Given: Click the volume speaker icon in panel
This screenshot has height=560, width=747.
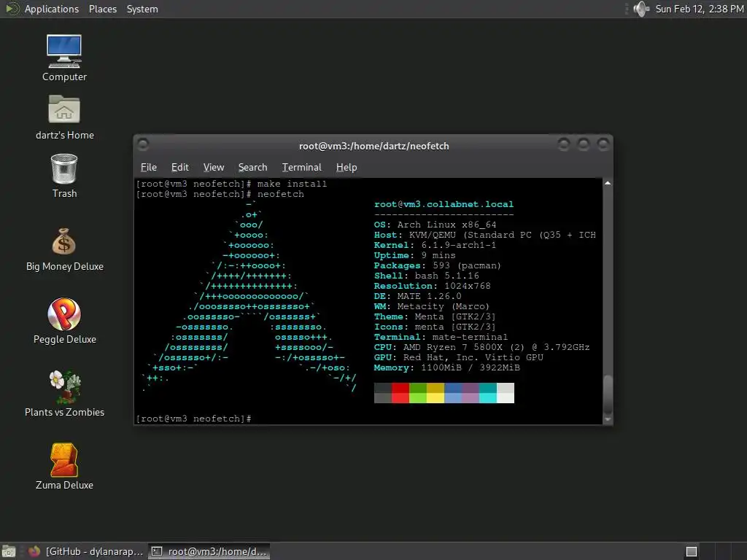Looking at the screenshot, I should [641, 9].
